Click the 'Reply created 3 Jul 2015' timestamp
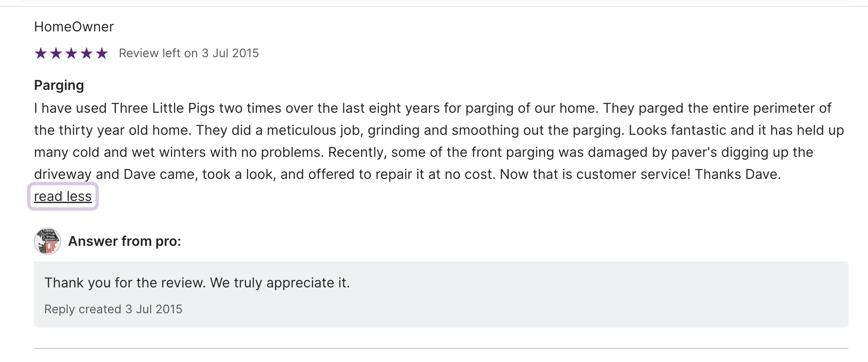The width and height of the screenshot is (868, 362). (113, 309)
